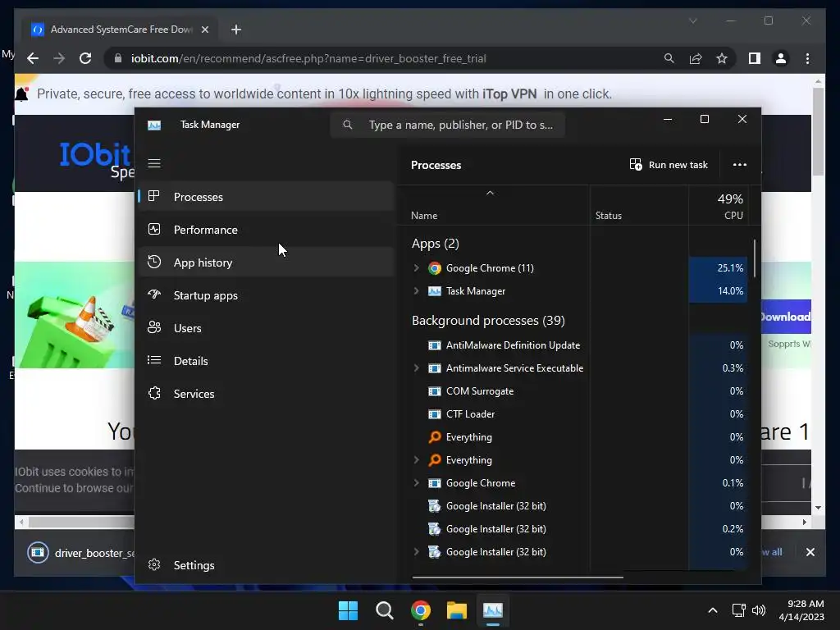
Task: Focus the Task Manager search field
Action: [x=447, y=125]
